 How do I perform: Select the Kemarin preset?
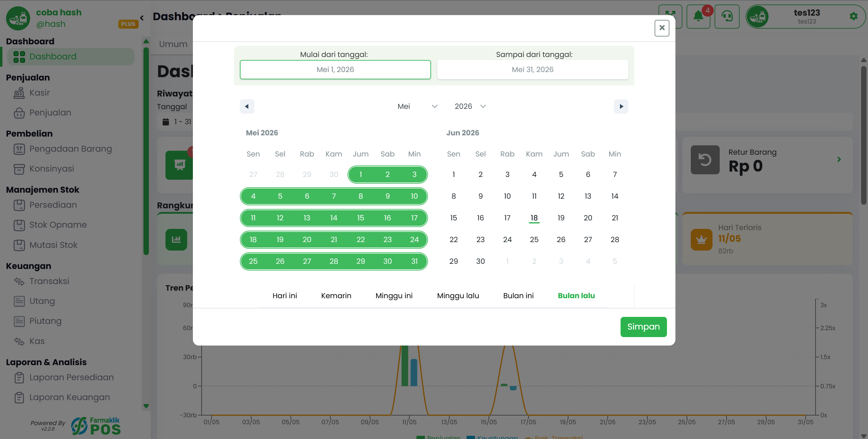coord(336,296)
